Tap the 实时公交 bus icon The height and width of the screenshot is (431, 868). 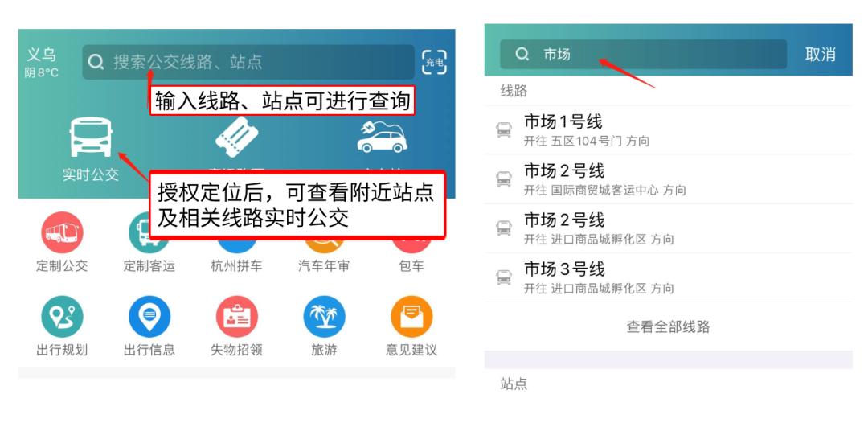[x=91, y=137]
